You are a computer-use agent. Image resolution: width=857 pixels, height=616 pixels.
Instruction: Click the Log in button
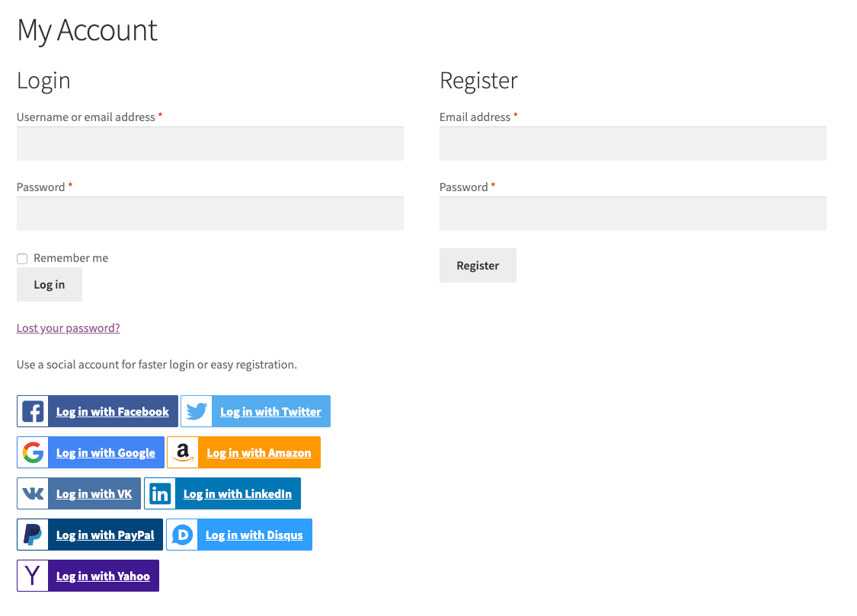tap(49, 284)
